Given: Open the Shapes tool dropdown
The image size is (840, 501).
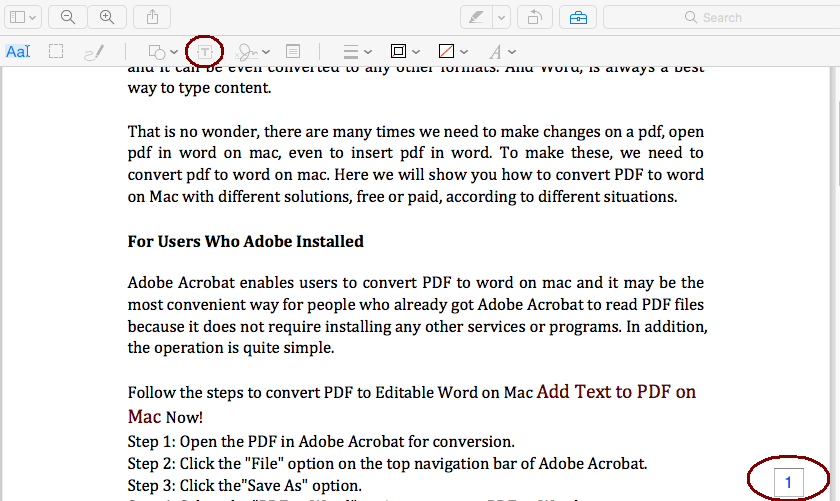Looking at the screenshot, I should pyautogui.click(x=163, y=52).
